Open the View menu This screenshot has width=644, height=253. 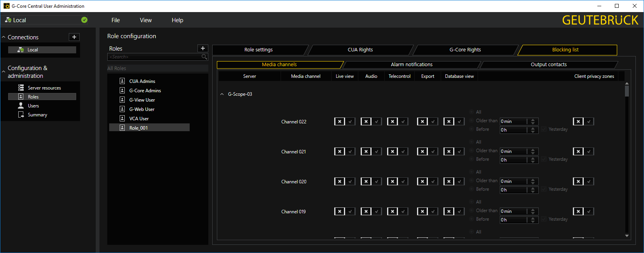coord(146,20)
